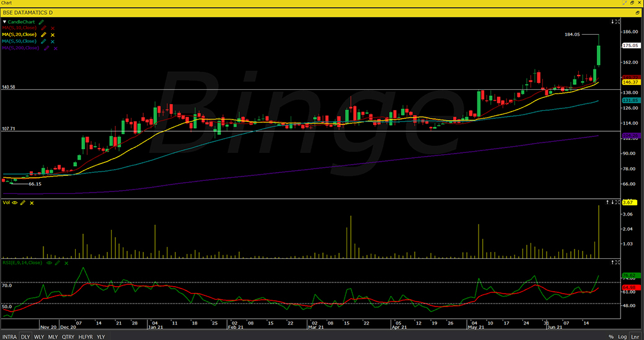Viewport: 644px width, 340px height.
Task: Edit the Vol indicator settings
Action: coord(23,203)
